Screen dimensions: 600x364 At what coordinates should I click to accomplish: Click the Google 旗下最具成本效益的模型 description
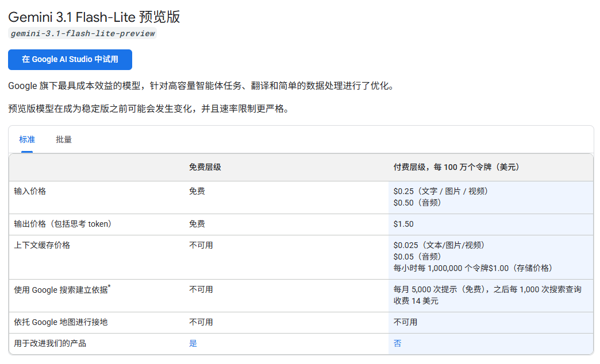point(202,86)
